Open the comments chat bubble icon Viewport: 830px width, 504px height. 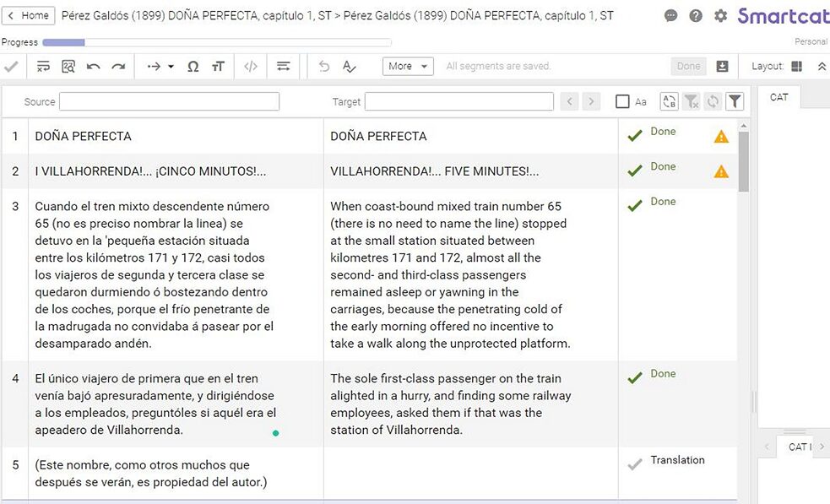pos(671,16)
